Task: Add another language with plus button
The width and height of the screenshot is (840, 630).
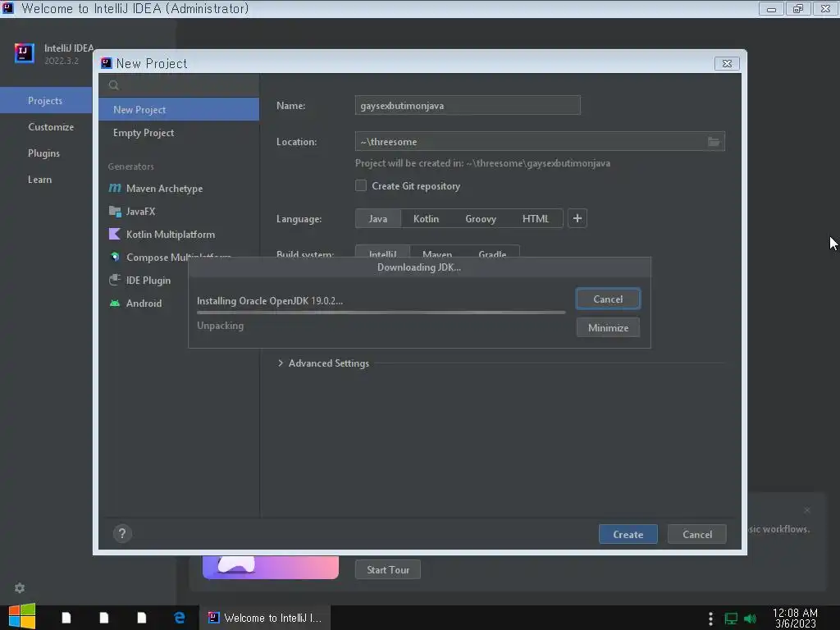Action: pos(577,218)
